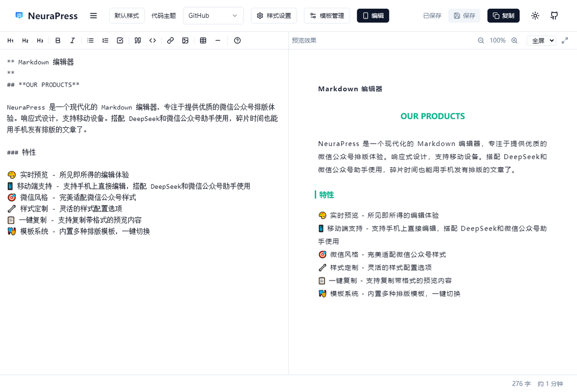Image resolution: width=577 pixels, height=392 pixels.
Task: Insert a horizontal rule divider
Action: tap(218, 41)
